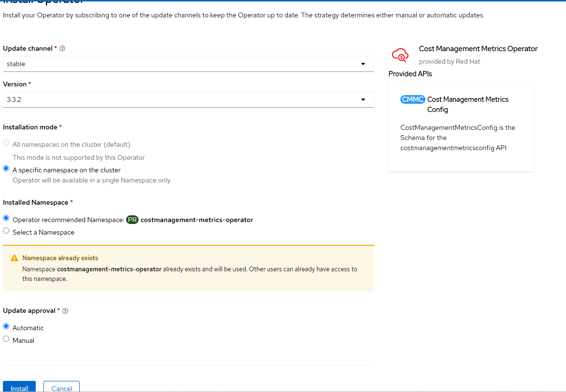Click the Cost Management Metrics Operator logo

(400, 55)
